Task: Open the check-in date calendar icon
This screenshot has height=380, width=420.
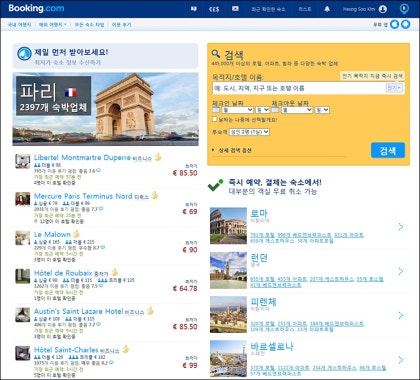Action: (x=216, y=109)
